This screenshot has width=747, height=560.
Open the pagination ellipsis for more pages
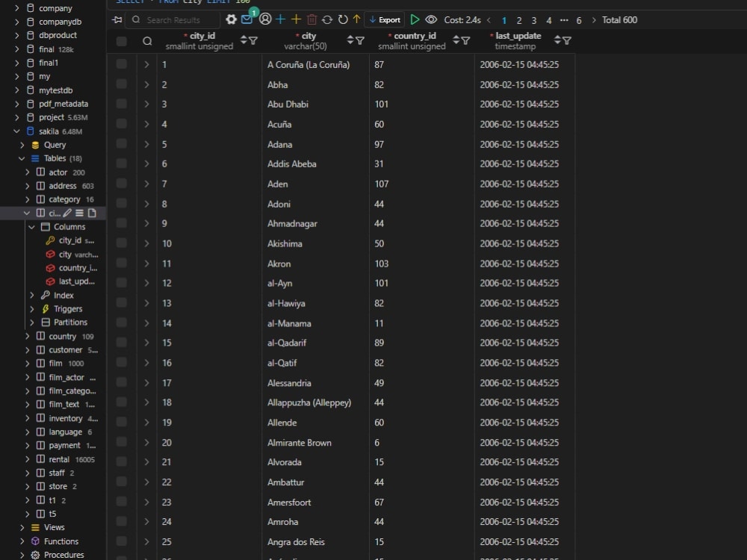pos(564,20)
